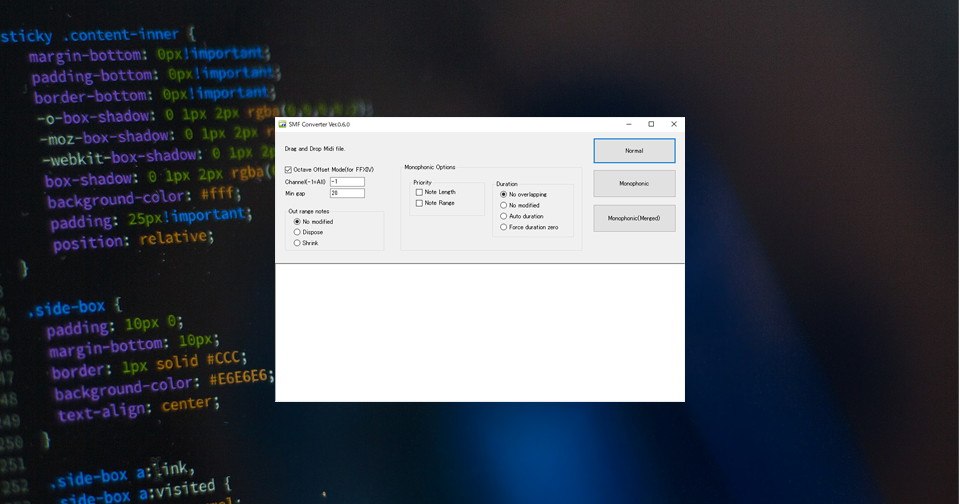Enable the Note Length priority checkbox
This screenshot has height=504, width=960.
tap(420, 192)
